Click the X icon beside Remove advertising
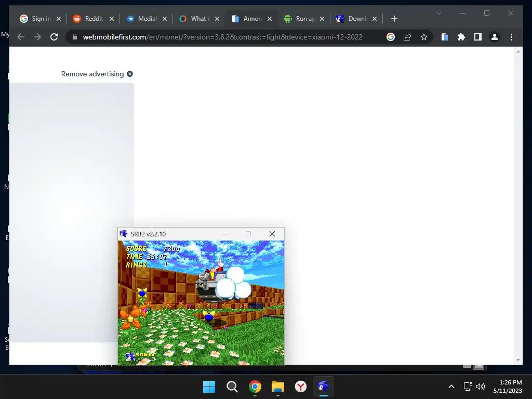Screen dimensions: 532x399 point(130,74)
